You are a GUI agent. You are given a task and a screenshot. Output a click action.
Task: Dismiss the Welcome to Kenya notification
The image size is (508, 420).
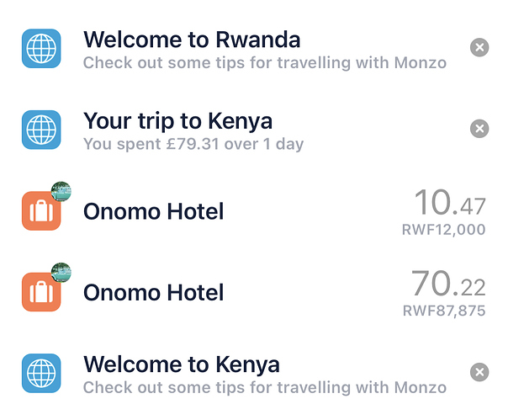(x=479, y=372)
